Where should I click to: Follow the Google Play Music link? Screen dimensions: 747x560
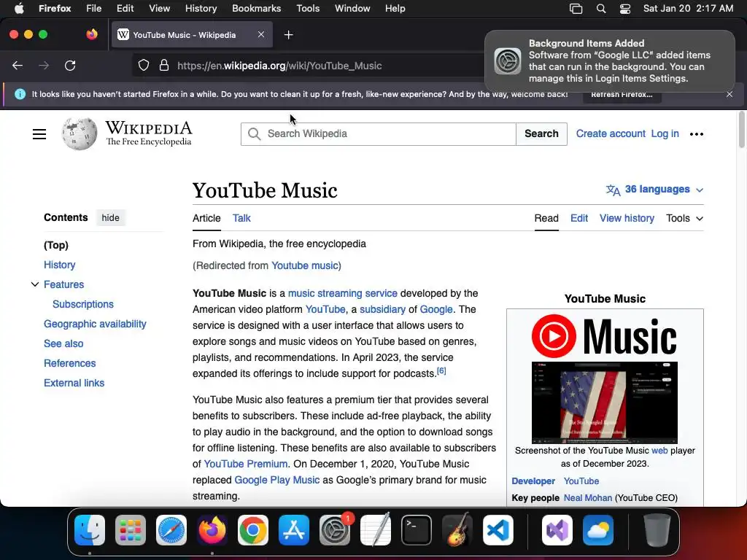coord(276,480)
